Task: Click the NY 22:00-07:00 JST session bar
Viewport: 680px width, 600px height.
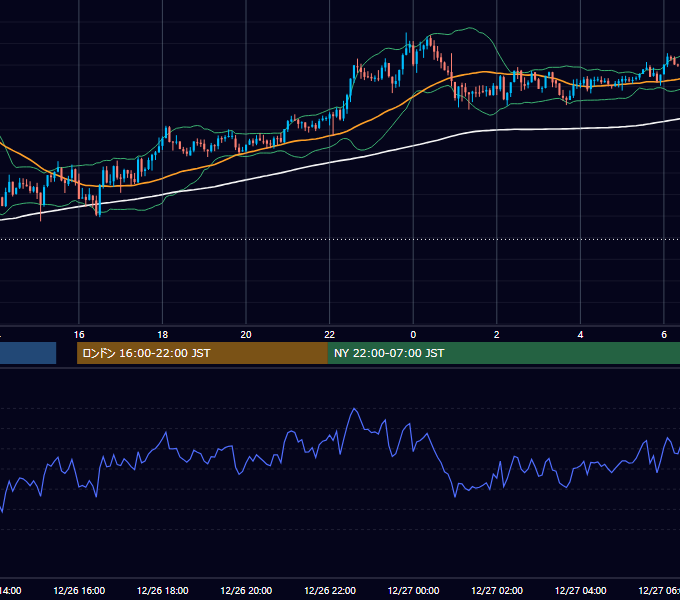Action: (503, 353)
